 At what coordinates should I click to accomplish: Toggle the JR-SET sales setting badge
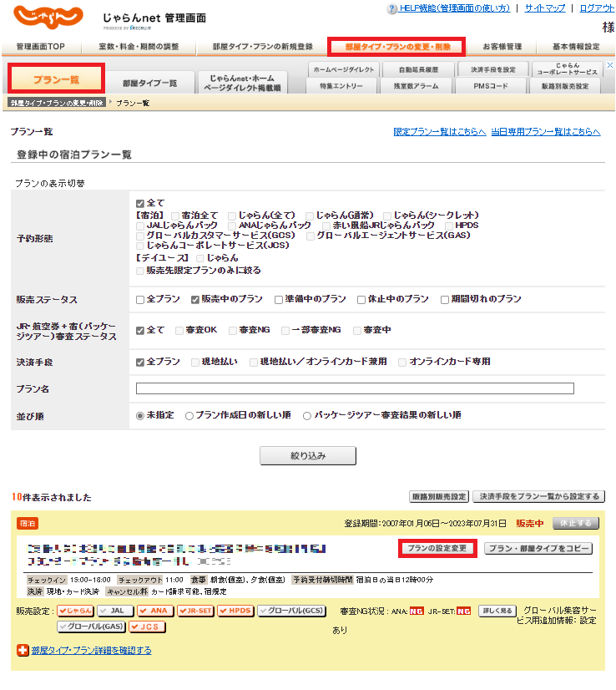click(x=195, y=611)
